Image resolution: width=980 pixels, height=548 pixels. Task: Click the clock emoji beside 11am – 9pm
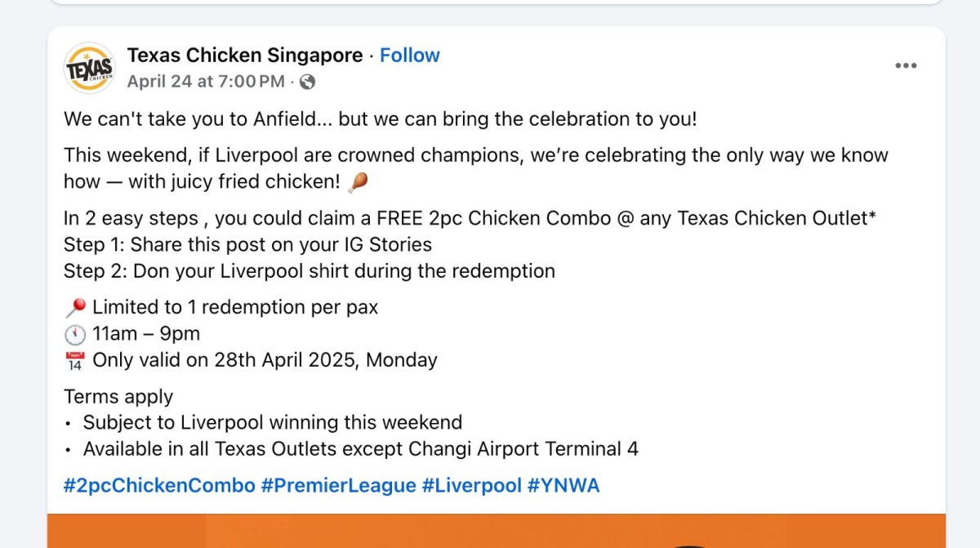(x=75, y=334)
